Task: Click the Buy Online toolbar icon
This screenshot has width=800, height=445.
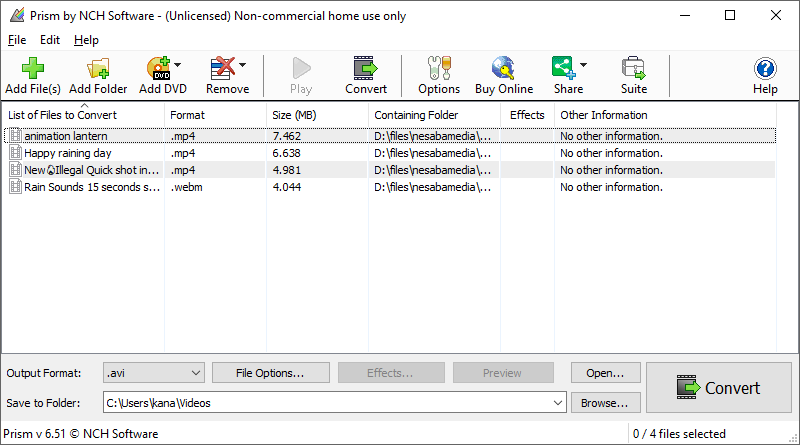Action: [504, 68]
